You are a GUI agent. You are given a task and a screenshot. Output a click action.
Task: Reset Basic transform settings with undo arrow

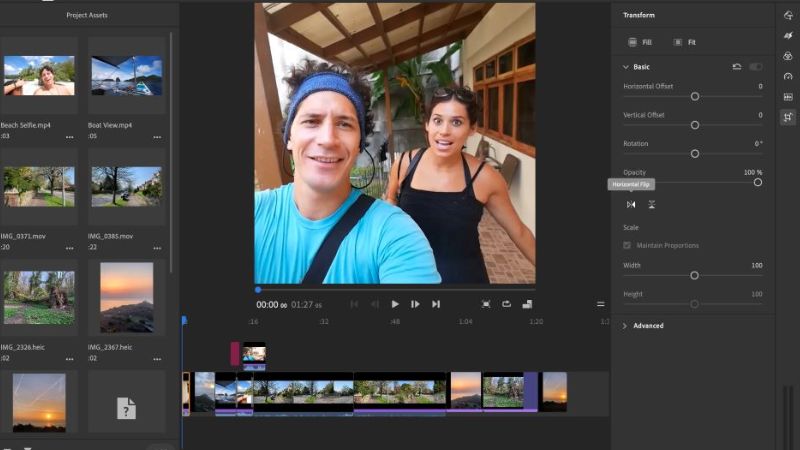737,67
